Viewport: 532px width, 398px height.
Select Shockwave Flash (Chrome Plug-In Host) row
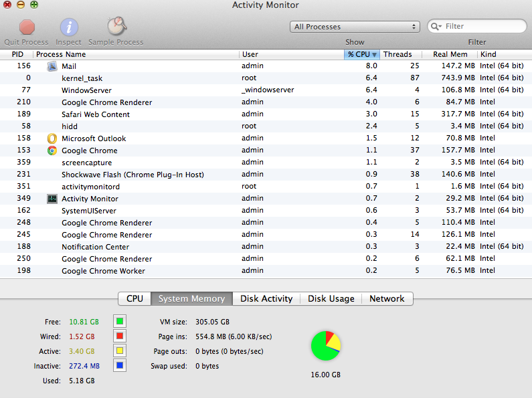coord(266,175)
